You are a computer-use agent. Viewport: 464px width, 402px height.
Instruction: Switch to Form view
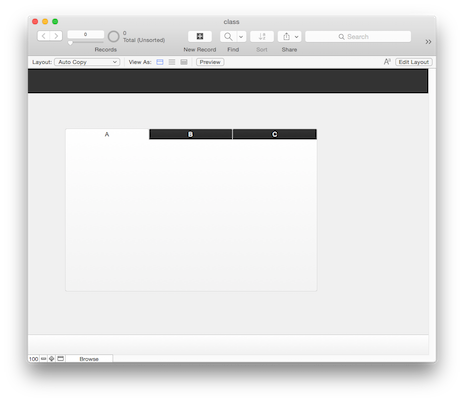click(160, 62)
